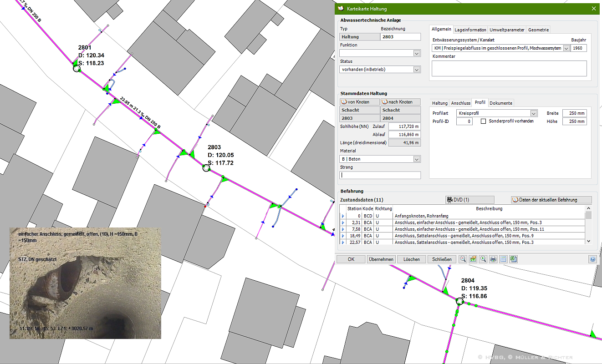Expand the Funktion dropdown
The image size is (602, 364).
tap(416, 53)
